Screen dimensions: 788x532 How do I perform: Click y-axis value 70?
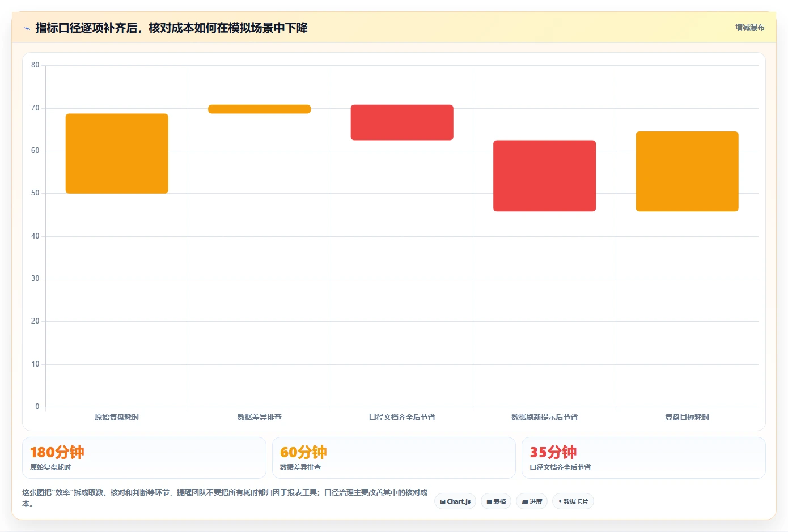click(x=35, y=108)
